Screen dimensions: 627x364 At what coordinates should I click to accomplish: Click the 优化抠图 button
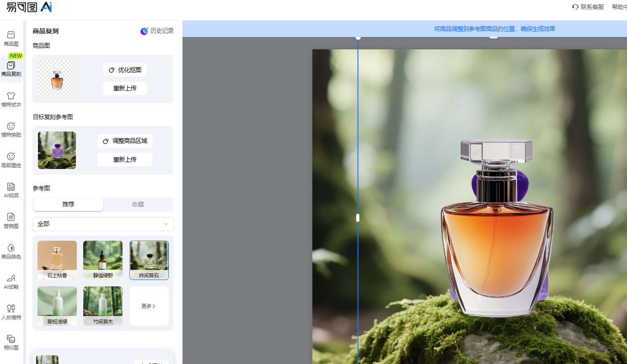pyautogui.click(x=125, y=70)
